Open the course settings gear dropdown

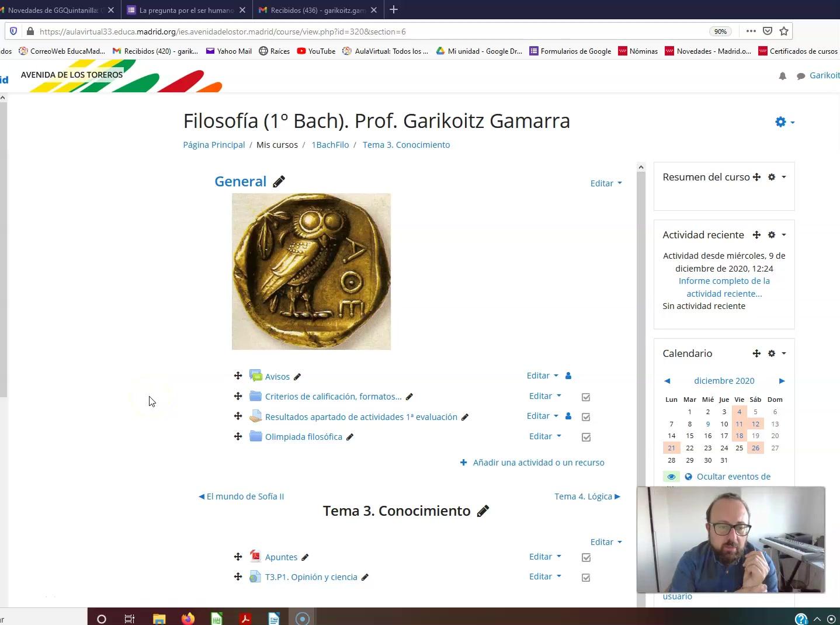tap(785, 121)
